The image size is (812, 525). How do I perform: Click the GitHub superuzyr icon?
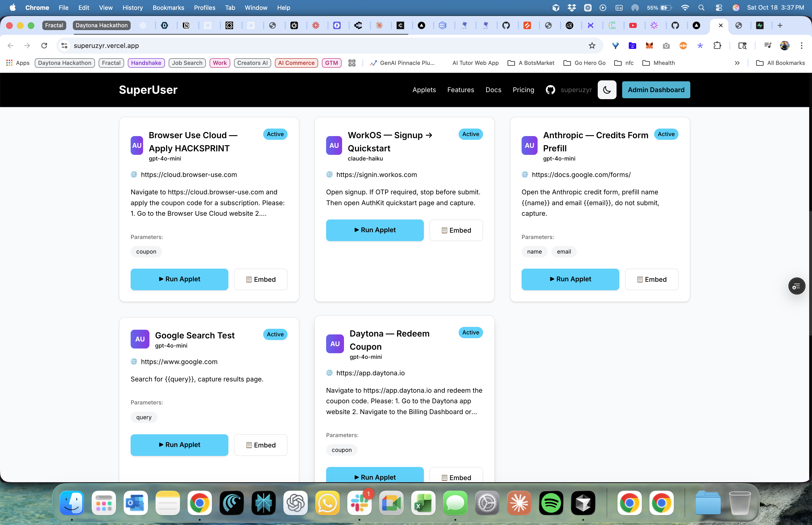pyautogui.click(x=550, y=90)
